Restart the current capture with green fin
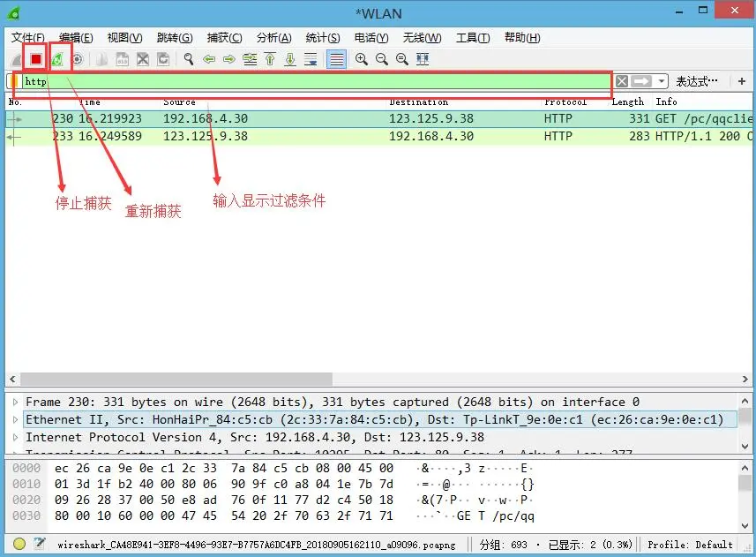Image resolution: width=756 pixels, height=557 pixels. coord(57,59)
